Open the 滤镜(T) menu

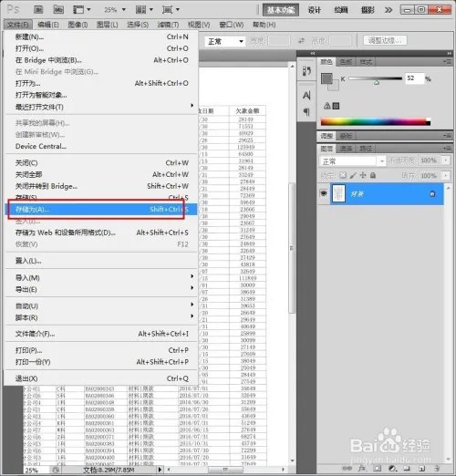click(168, 25)
